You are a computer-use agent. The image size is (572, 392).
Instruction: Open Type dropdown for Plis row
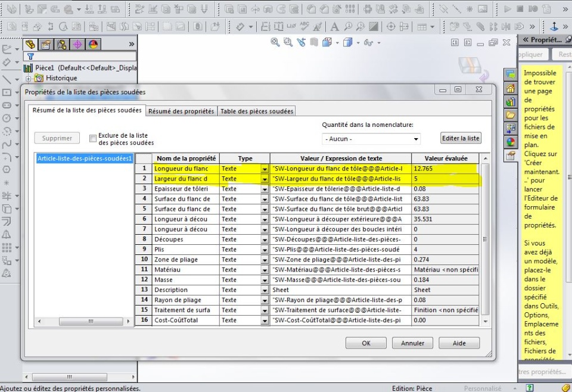click(265, 250)
